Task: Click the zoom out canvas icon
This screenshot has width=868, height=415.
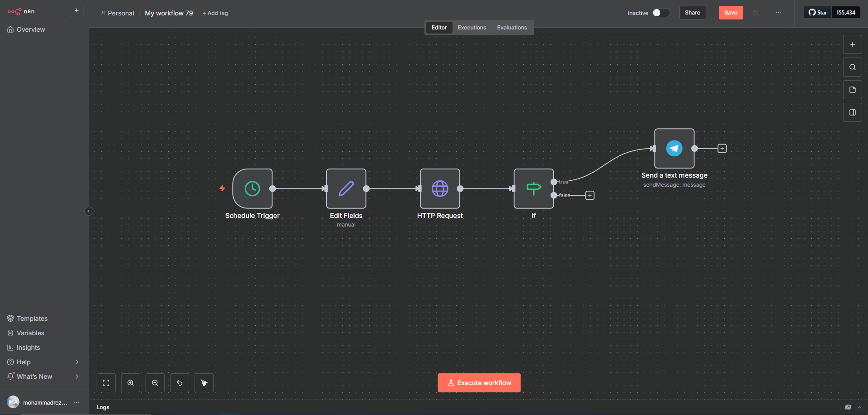Action: pos(155,383)
